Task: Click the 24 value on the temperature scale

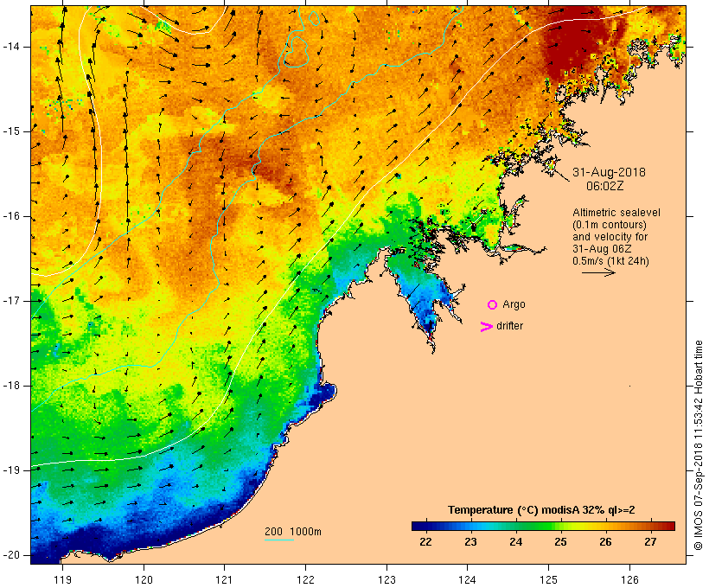Action: click(515, 542)
